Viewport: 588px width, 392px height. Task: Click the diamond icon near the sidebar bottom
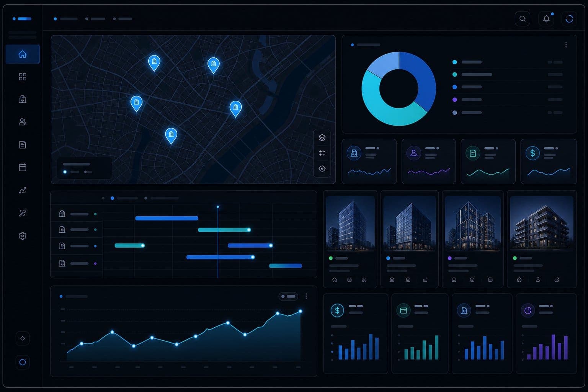23,338
